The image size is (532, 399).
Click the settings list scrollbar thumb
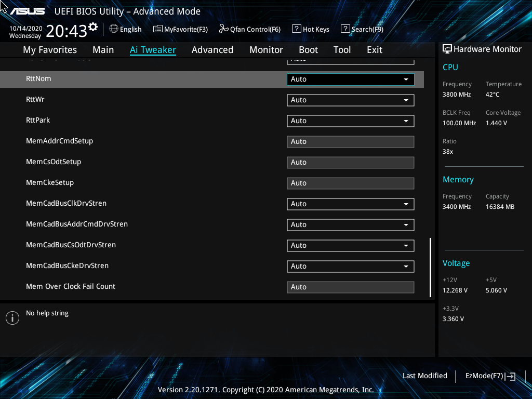click(430, 268)
